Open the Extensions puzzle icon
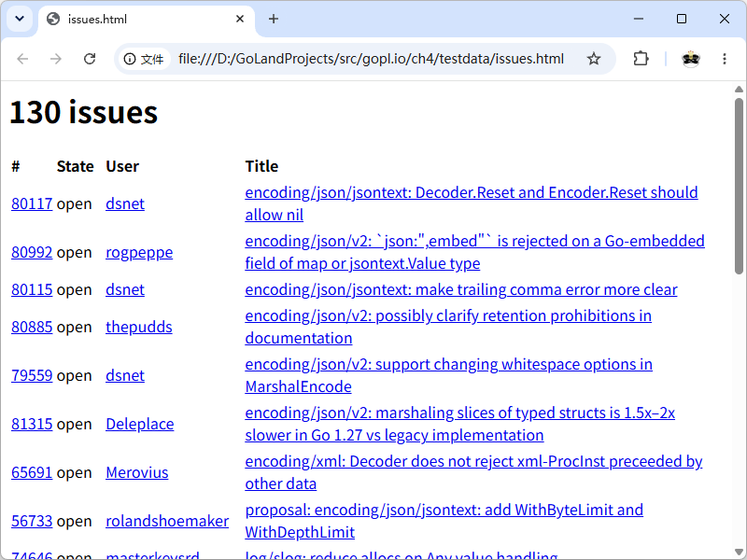The image size is (747, 560). pyautogui.click(x=641, y=59)
